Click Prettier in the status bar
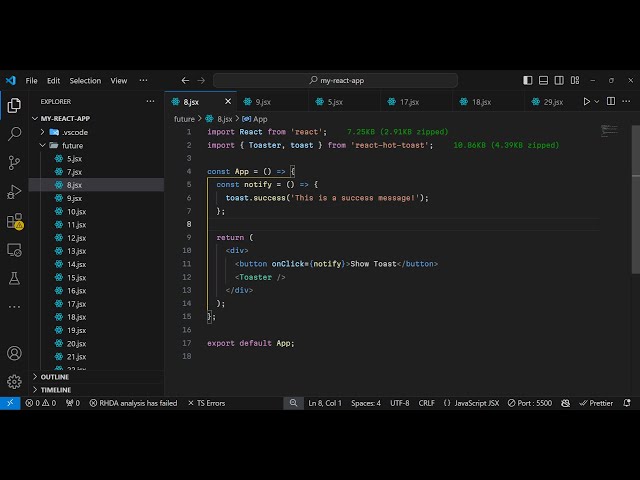 pyautogui.click(x=596, y=403)
